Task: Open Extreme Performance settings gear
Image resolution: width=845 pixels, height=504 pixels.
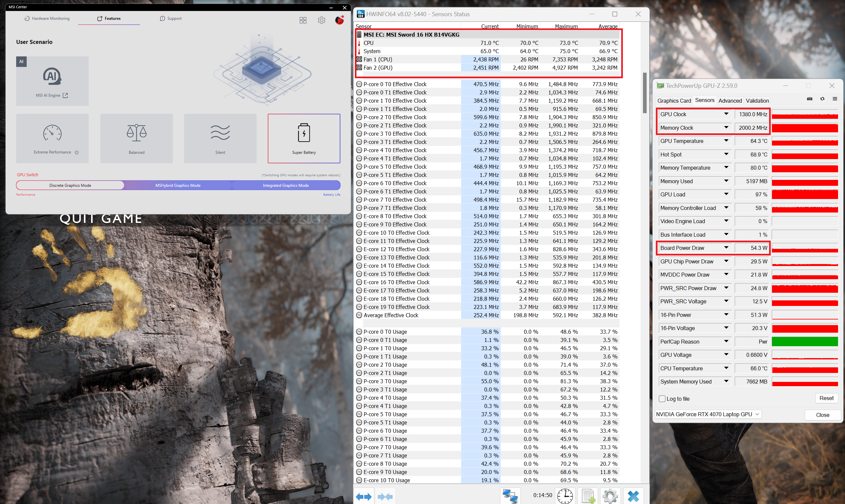Action: pos(77,152)
